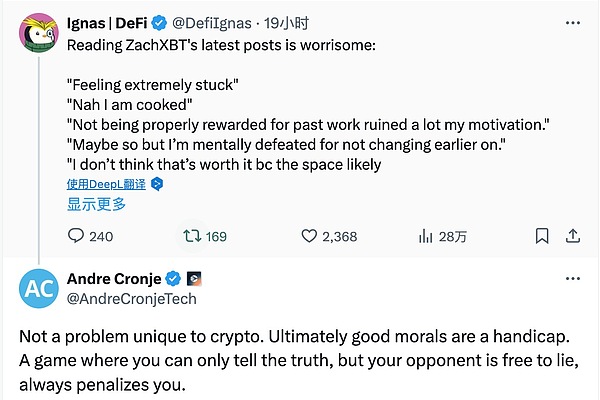Click the Andre Cronje display name
This screenshot has height=400, width=600.
click(113, 278)
